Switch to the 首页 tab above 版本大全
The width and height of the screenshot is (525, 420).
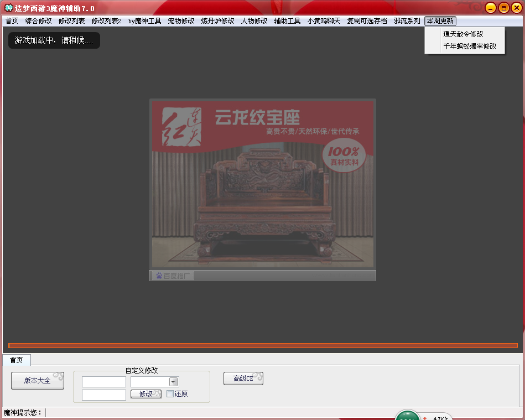(x=17, y=360)
